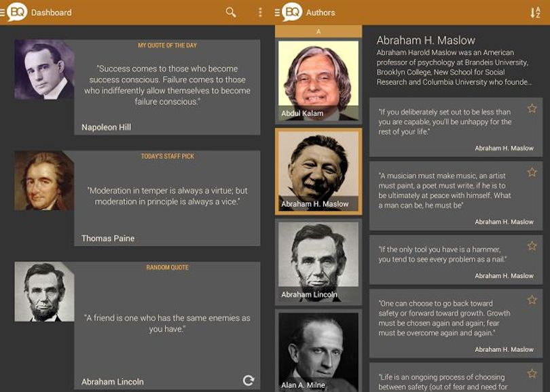Star the 'A musician must make music' quote
Screen dimensions: 550x392
(532, 172)
